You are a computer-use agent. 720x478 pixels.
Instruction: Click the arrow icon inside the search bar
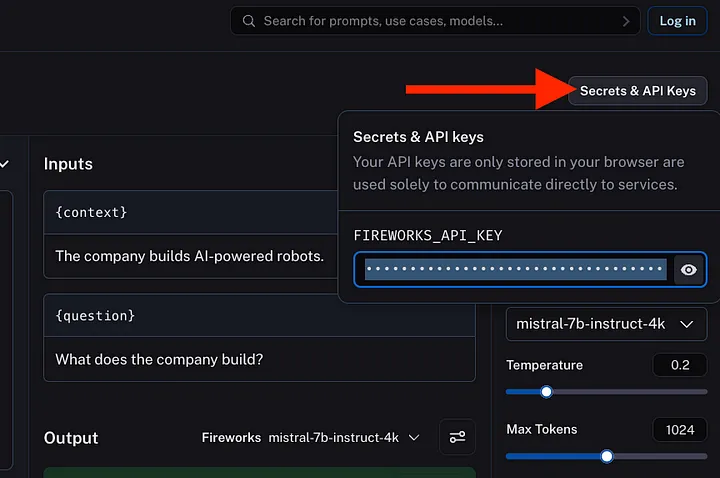[627, 21]
